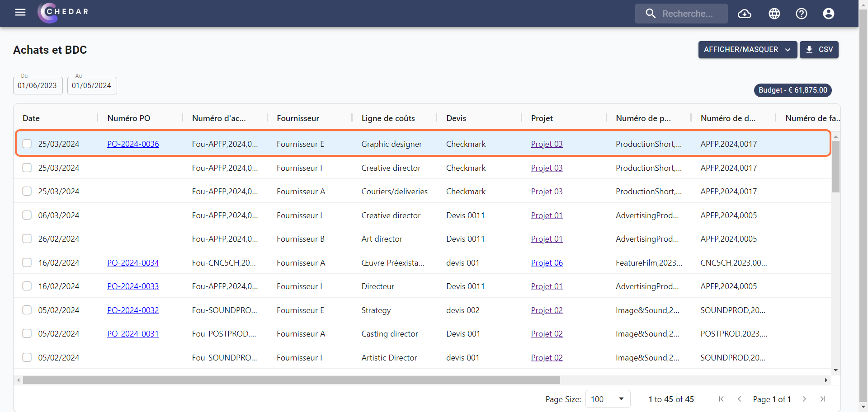Image resolution: width=868 pixels, height=412 pixels.
Task: Go to the first page arrow
Action: (722, 399)
